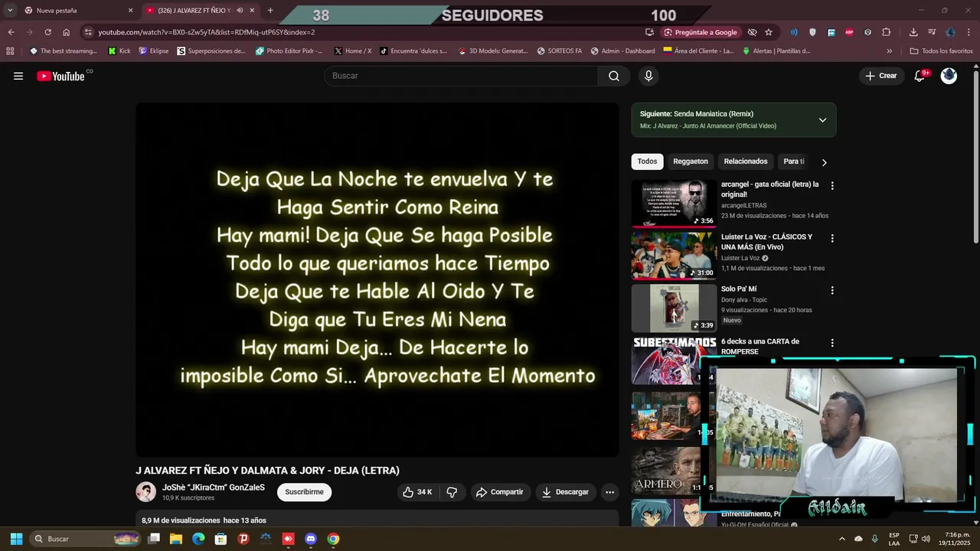Open Chrome downloads icon
The width and height of the screenshot is (980, 551).
pos(913,32)
